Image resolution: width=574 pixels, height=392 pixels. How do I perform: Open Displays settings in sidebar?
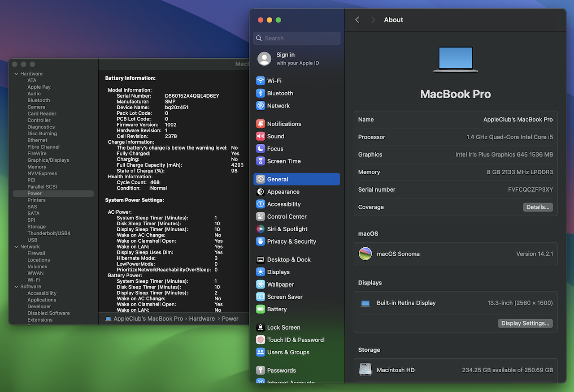pos(297,272)
